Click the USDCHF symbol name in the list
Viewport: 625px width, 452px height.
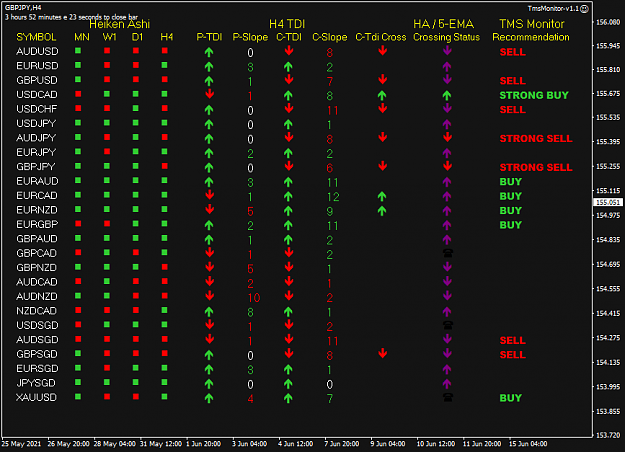(37, 109)
